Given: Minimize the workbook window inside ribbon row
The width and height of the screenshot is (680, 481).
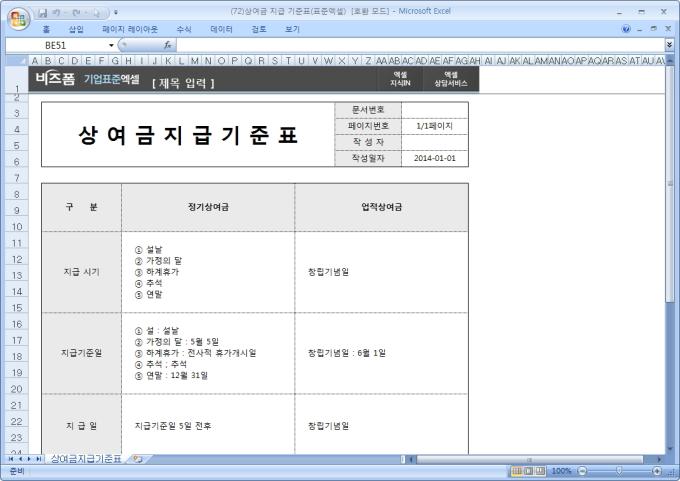Looking at the screenshot, I should click(x=640, y=29).
